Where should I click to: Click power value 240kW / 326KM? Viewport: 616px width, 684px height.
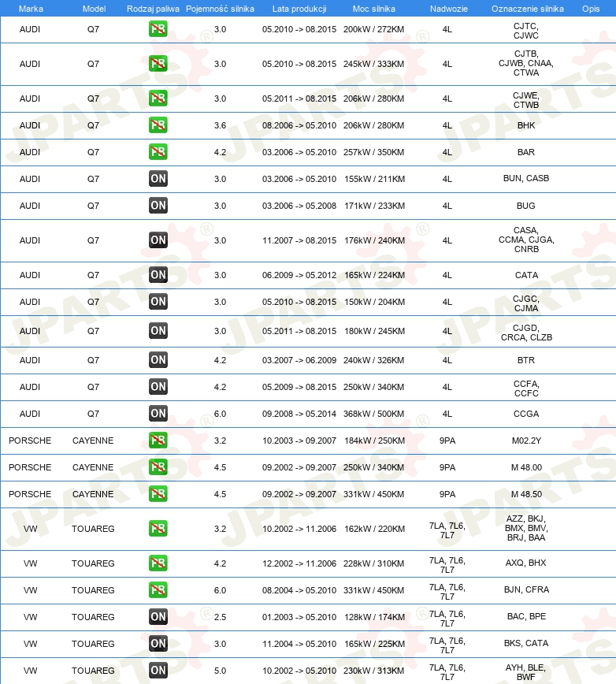point(373,360)
